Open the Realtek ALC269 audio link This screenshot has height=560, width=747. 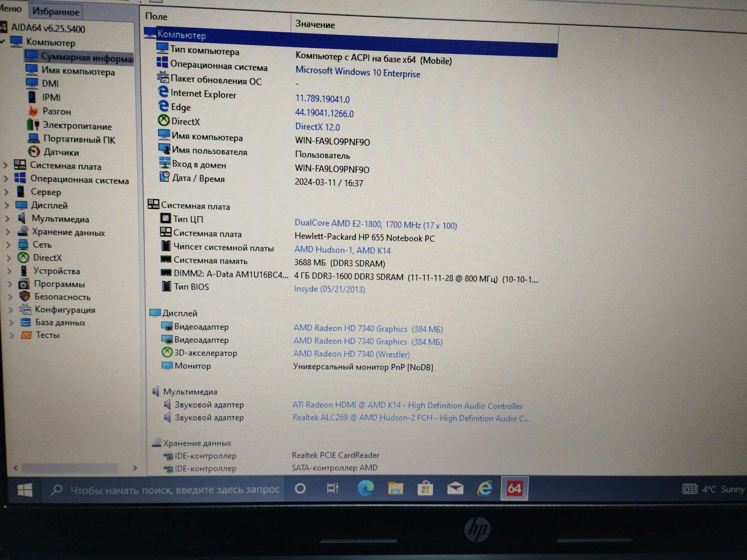411,418
